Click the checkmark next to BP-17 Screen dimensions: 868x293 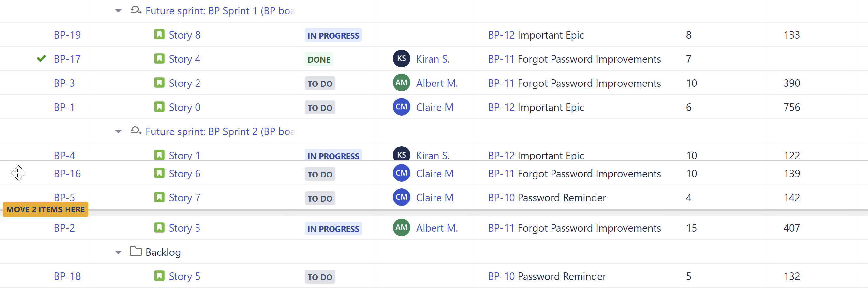pos(41,58)
